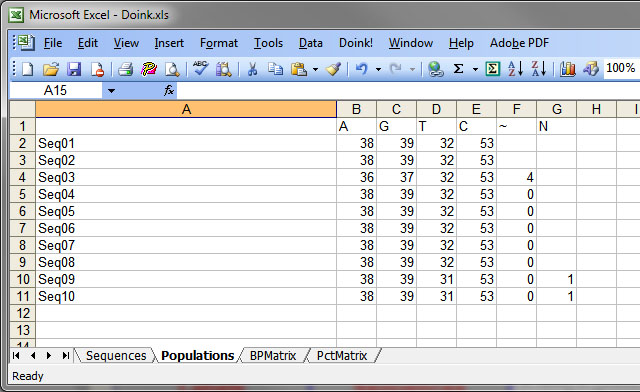Click the Redo arrow icon
The image size is (640, 392).
click(396, 69)
